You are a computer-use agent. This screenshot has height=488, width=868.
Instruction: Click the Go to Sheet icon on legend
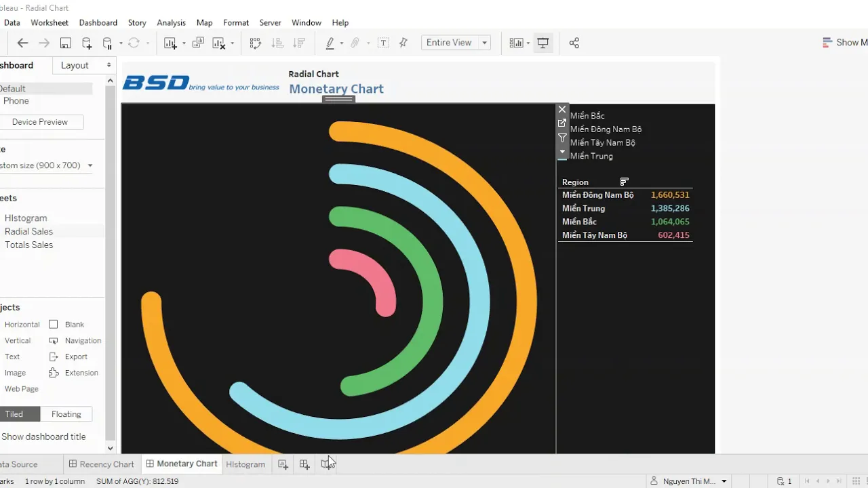562,123
